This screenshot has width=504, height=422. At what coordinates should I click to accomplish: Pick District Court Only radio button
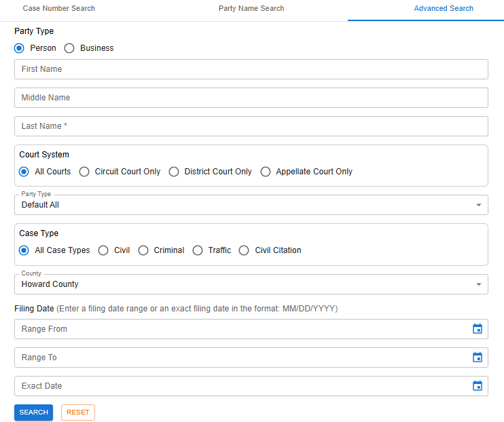[174, 172]
